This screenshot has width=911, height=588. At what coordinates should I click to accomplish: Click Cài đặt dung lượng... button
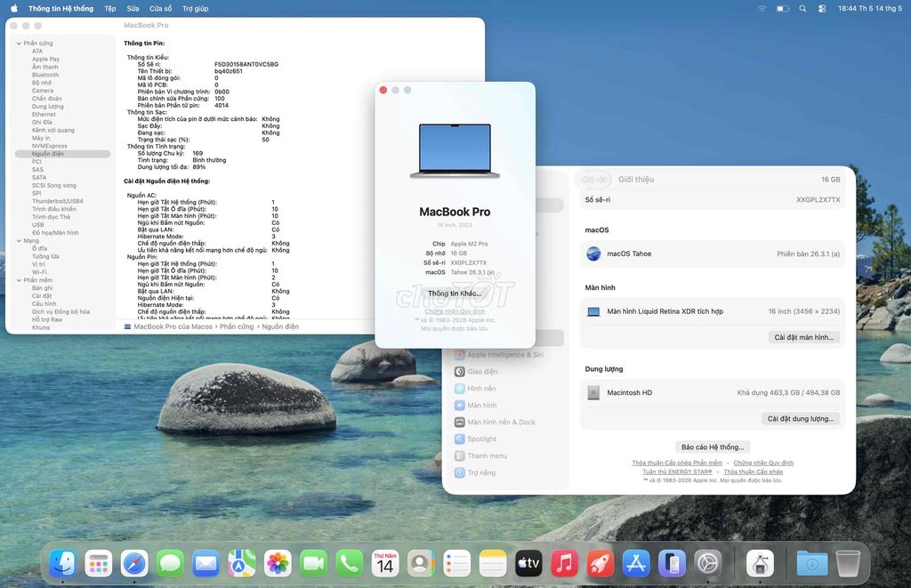[x=800, y=418]
